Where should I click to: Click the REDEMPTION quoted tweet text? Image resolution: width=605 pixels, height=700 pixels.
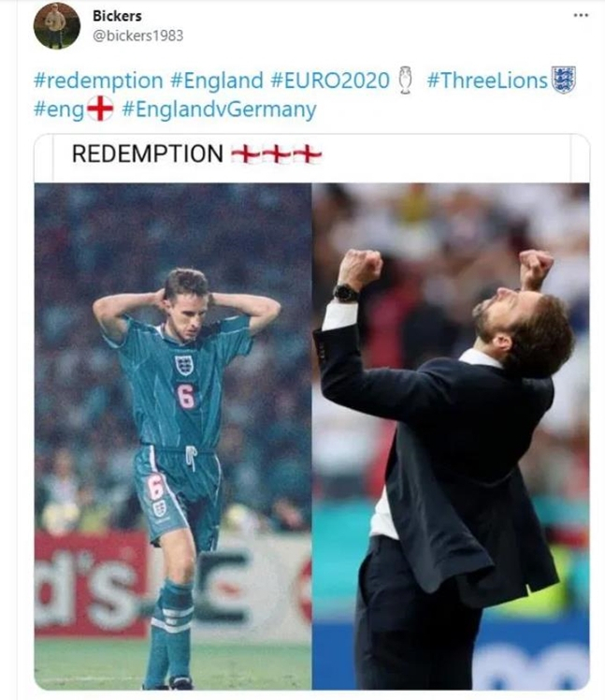tap(148, 153)
